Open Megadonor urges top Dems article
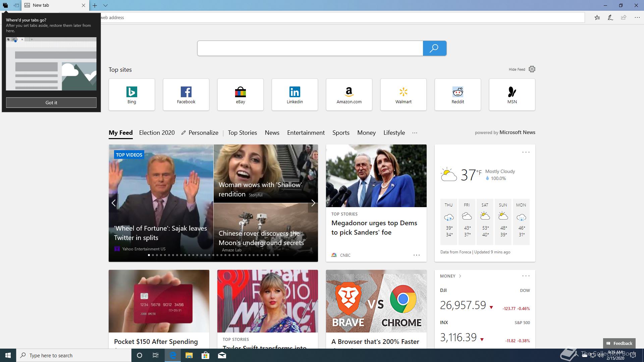The height and width of the screenshot is (362, 644). (x=376, y=203)
